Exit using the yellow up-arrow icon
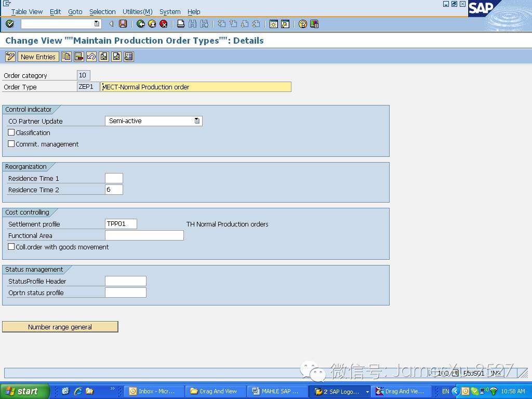The image size is (532, 399). click(152, 24)
